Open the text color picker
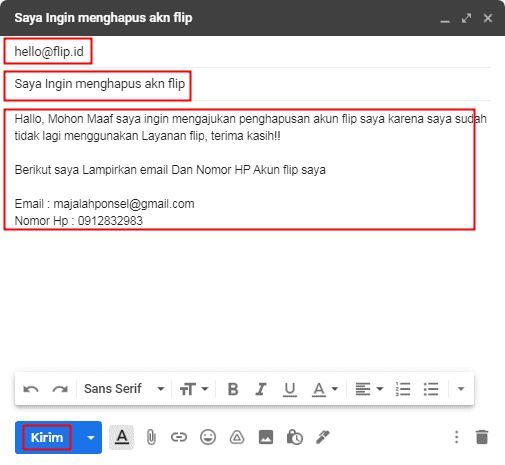 pos(325,389)
